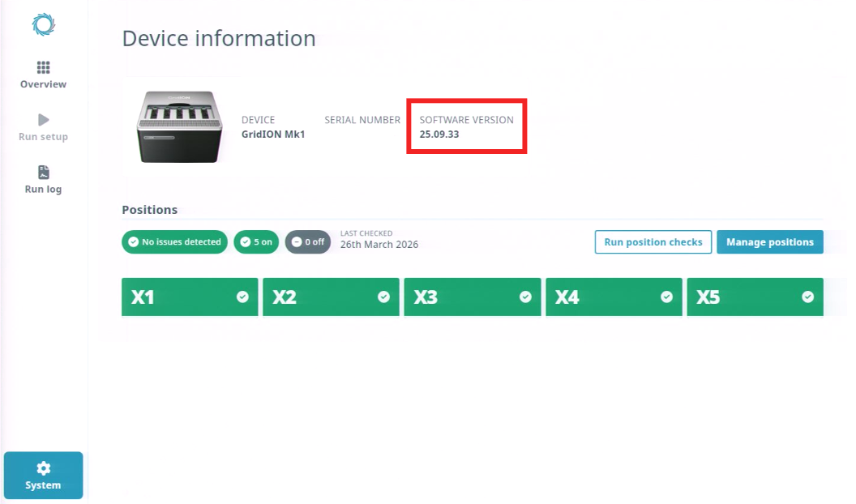This screenshot has height=504, width=856.
Task: Click the GridION Mk1 device name
Action: coord(273,135)
